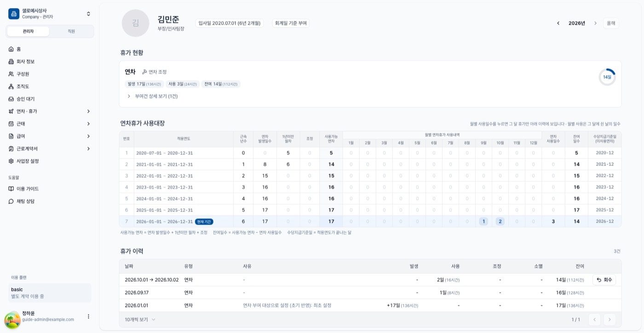Open the basic plan card
Screen dimensions: 644x333
(x=50, y=293)
